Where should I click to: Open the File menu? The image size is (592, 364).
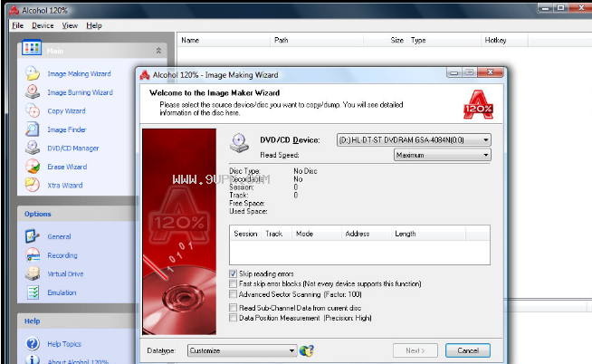pyautogui.click(x=18, y=25)
